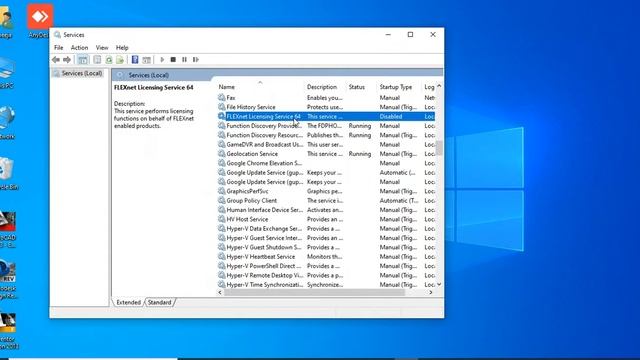
Task: Open the View menu
Action: 102,48
